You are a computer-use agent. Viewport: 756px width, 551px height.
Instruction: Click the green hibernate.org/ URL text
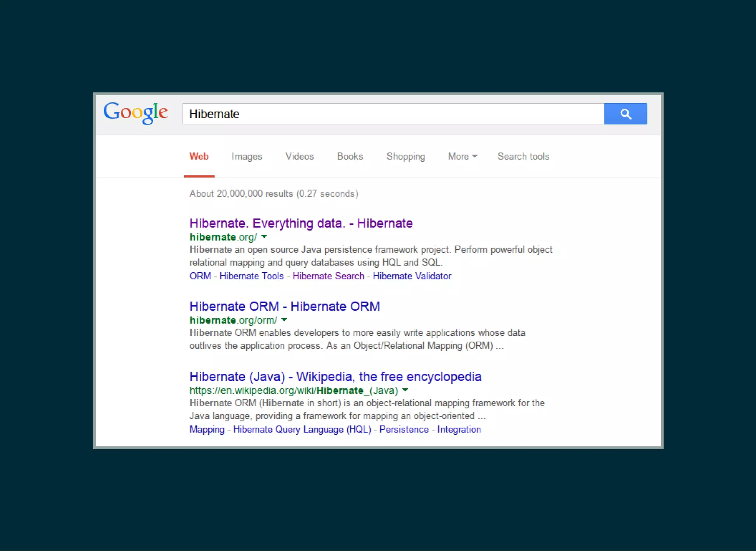[223, 237]
